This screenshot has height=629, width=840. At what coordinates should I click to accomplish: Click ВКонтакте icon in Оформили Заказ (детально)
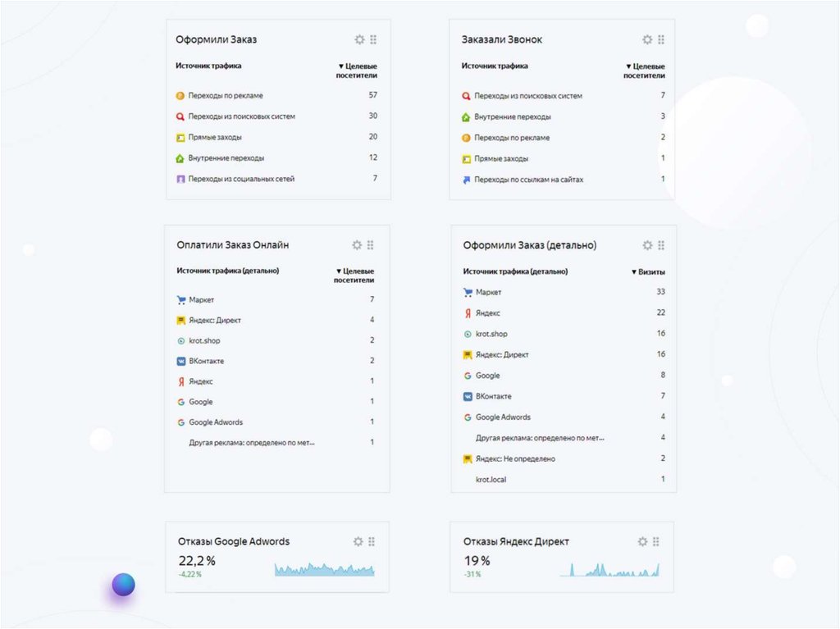pyautogui.click(x=467, y=396)
